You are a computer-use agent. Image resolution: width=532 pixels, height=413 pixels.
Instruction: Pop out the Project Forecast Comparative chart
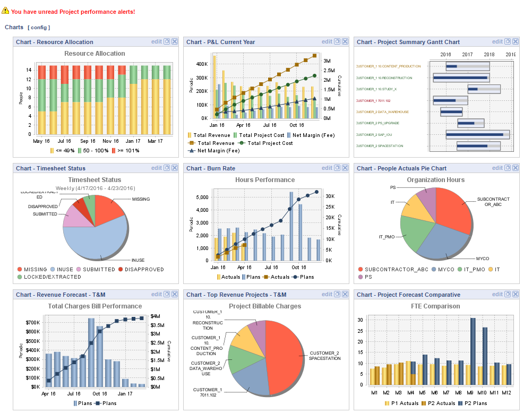(507, 294)
